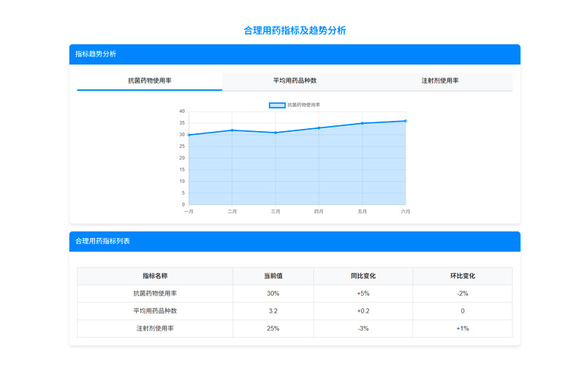Click the 3.2 current value cell
Screen dimensions: 588x378
tap(273, 311)
